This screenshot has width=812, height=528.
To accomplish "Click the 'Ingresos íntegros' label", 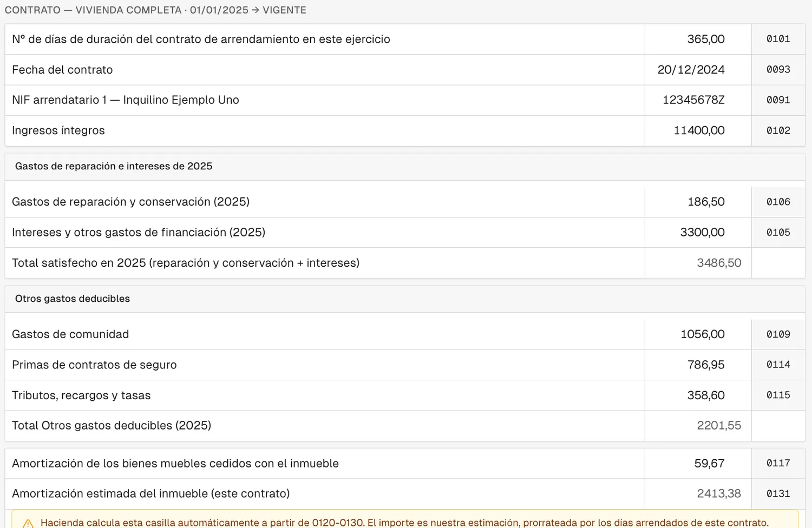I will tap(58, 130).
